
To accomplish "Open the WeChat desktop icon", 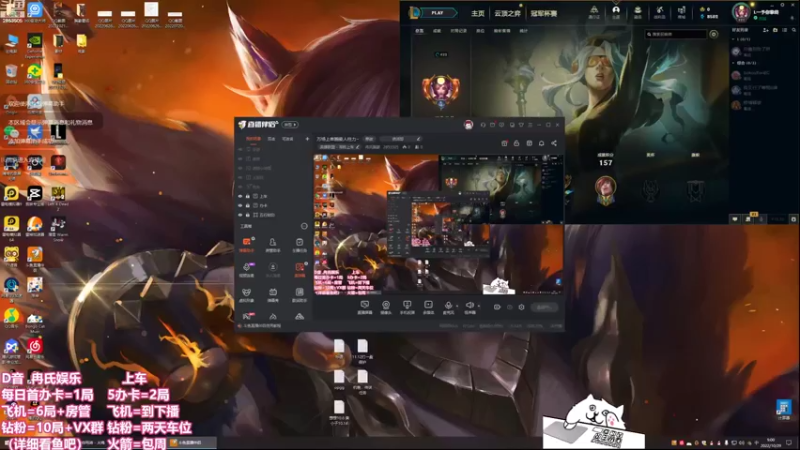I will click(11, 134).
